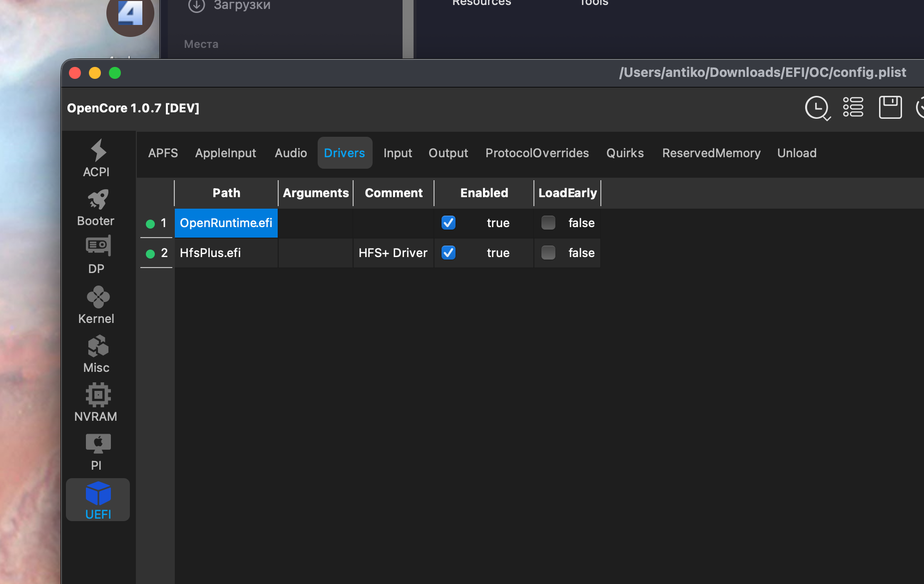924x584 pixels.
Task: Open the Unload tab
Action: pos(797,153)
